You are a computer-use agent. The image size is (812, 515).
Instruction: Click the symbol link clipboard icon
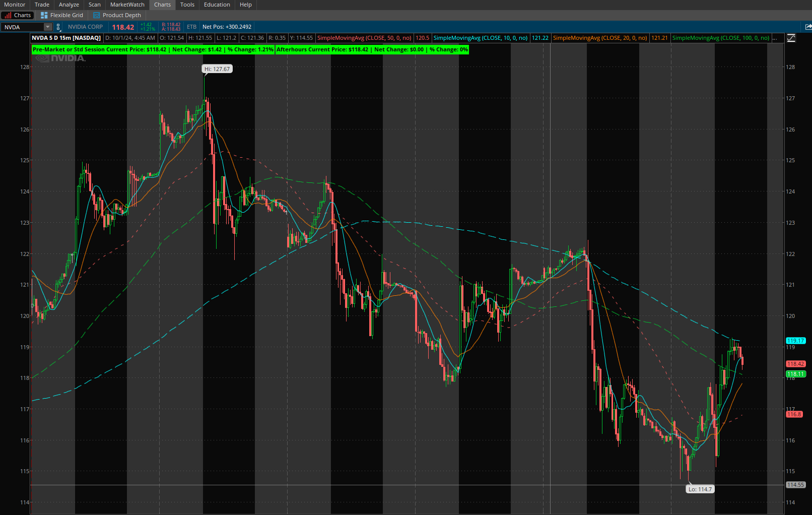(58, 27)
